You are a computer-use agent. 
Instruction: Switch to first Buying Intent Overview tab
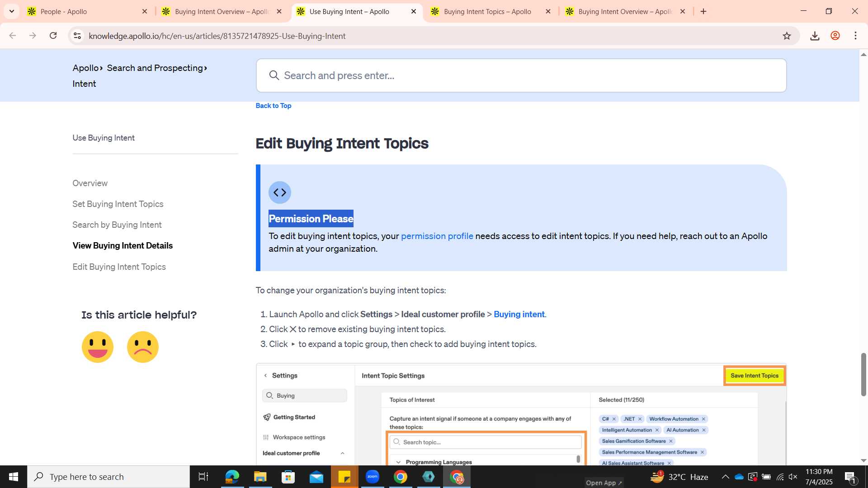tap(222, 11)
